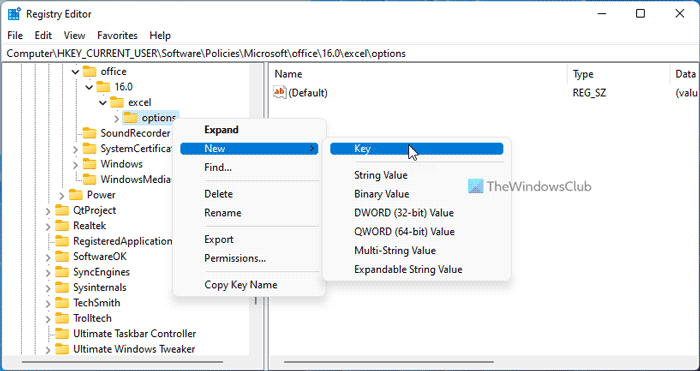Create a new Binary Value
The image size is (700, 371).
point(417,194)
